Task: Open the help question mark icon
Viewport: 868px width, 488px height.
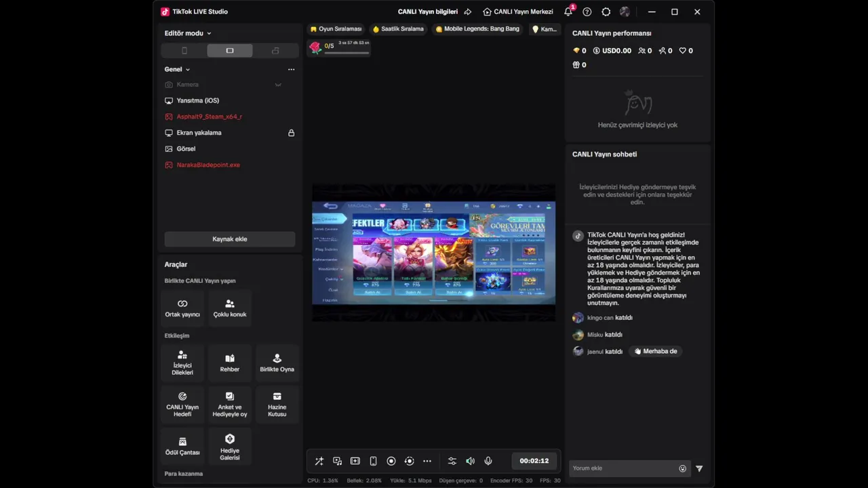Action: pyautogui.click(x=587, y=12)
